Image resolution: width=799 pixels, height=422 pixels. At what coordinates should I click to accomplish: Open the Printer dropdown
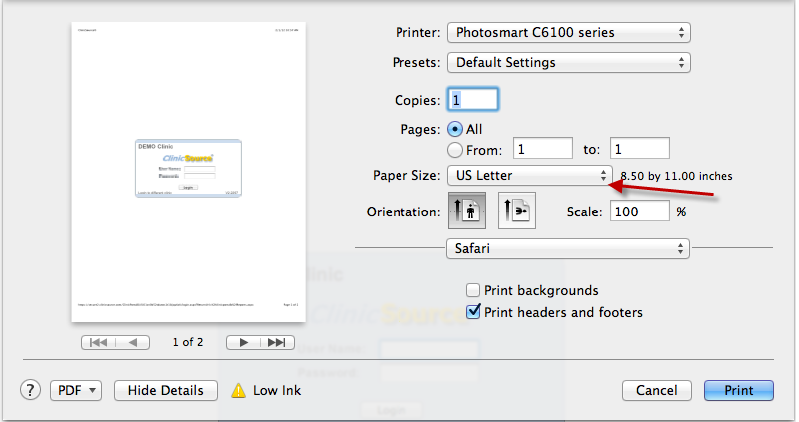click(x=568, y=33)
